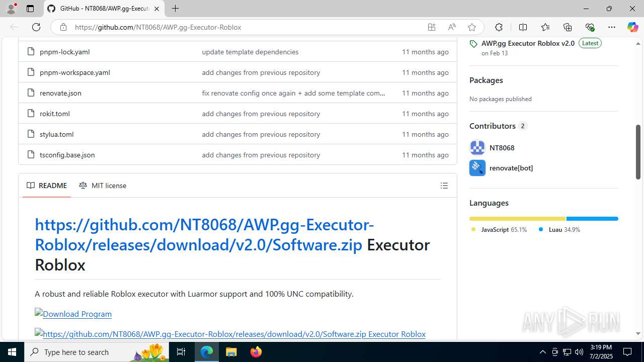View site information lock icon
This screenshot has width=644, height=362.
[x=63, y=27]
